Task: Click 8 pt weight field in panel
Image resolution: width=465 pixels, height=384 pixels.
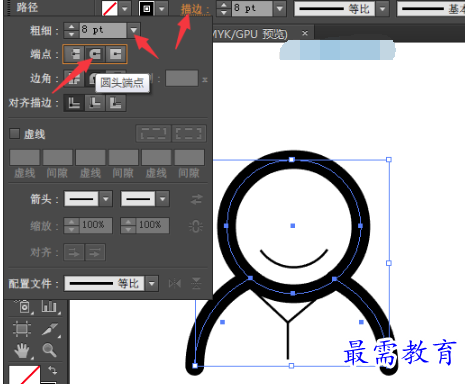Action: click(x=103, y=30)
